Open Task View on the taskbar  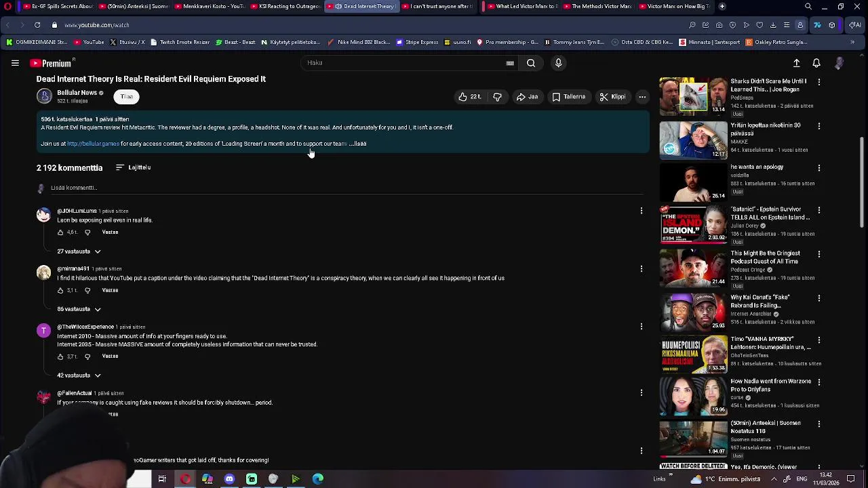[x=162, y=479]
